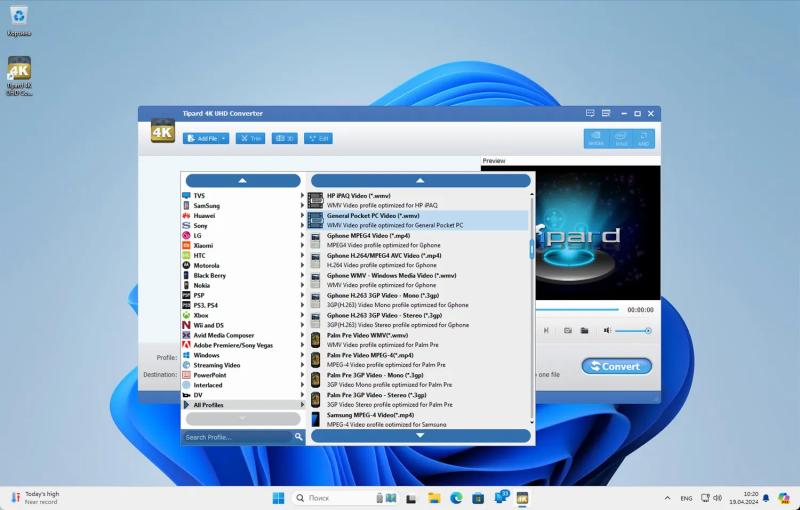Viewport: 800px width, 510px height.
Task: Open snapshot folder icon under preview
Action: [x=585, y=330]
